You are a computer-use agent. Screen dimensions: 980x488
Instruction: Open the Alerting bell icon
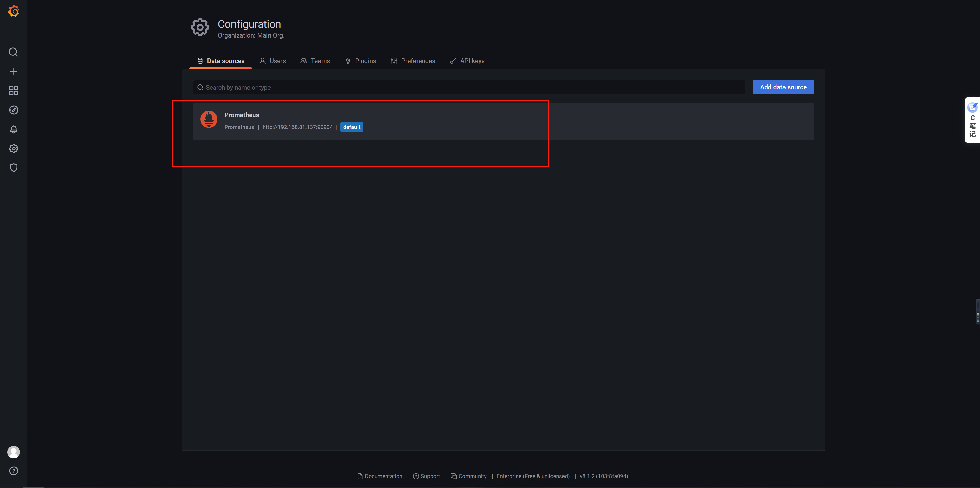(x=14, y=129)
